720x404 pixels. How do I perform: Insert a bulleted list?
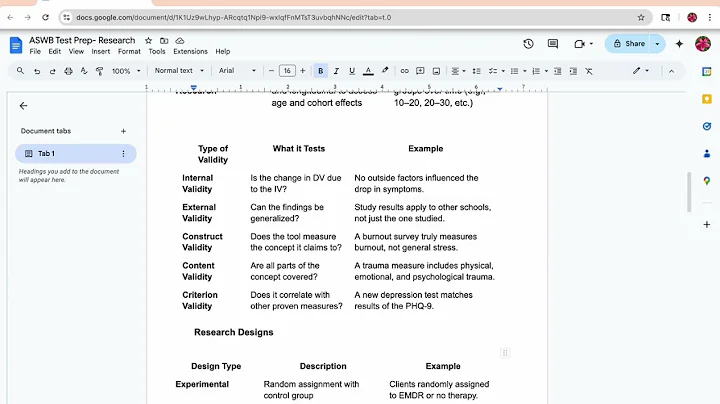(514, 71)
